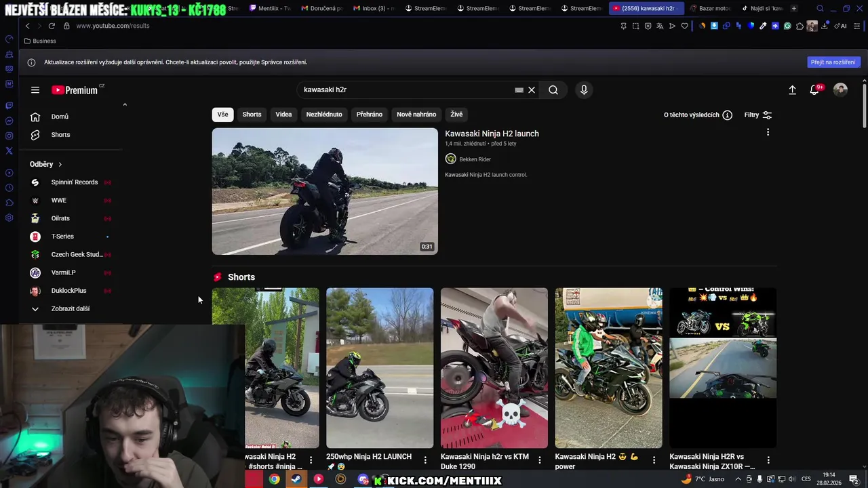Open the 'Filtry' filter options

click(x=758, y=115)
